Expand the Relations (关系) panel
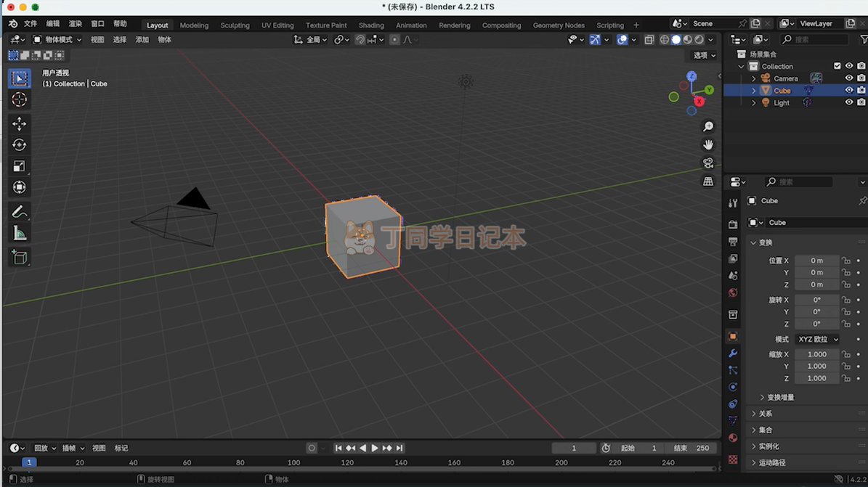 coord(765,414)
